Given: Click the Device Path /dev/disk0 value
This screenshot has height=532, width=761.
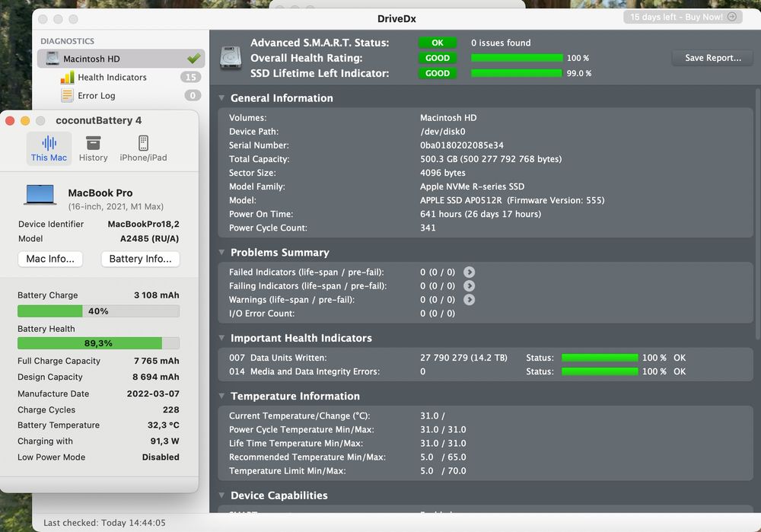Looking at the screenshot, I should tap(443, 132).
